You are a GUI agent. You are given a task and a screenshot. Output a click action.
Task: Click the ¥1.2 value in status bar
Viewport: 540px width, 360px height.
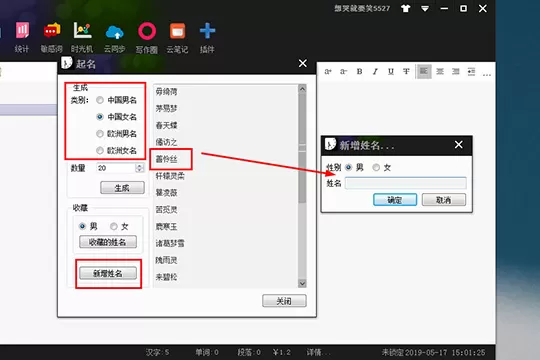coord(281,352)
